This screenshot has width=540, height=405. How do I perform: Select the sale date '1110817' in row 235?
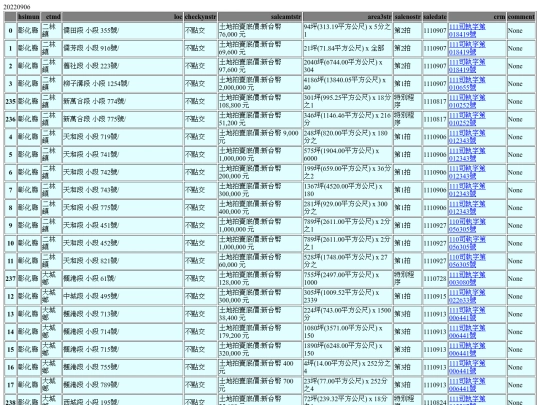[435, 101]
